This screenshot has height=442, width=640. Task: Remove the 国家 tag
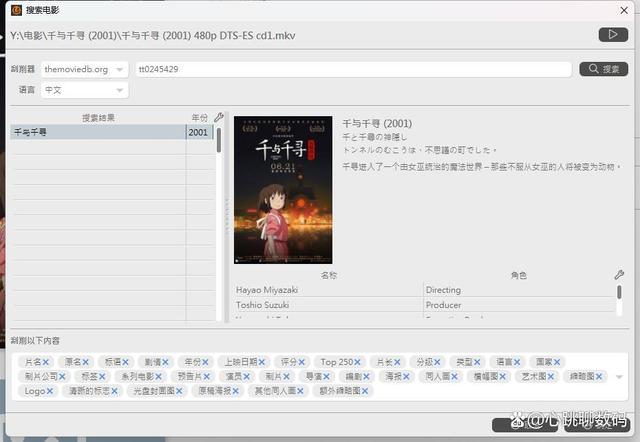pos(557,362)
